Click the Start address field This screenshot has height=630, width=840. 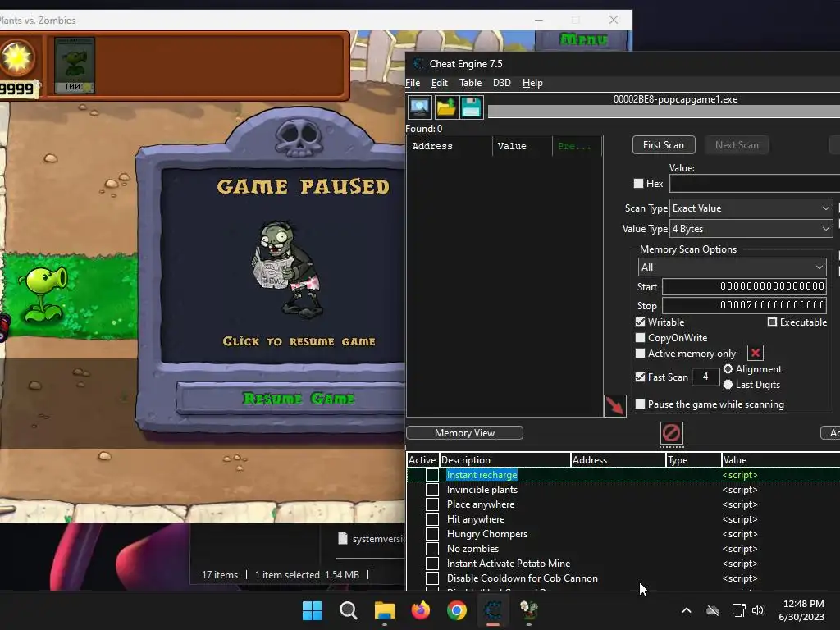coord(744,286)
